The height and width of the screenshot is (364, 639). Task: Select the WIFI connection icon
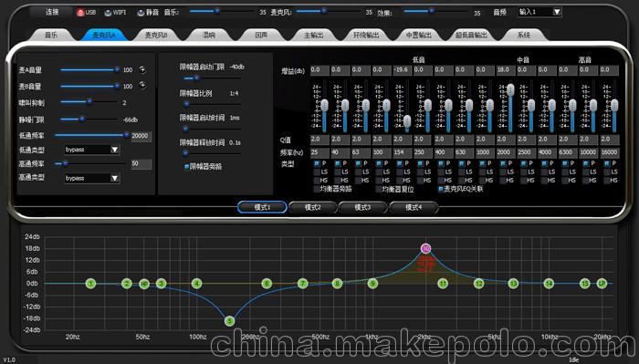[x=108, y=13]
